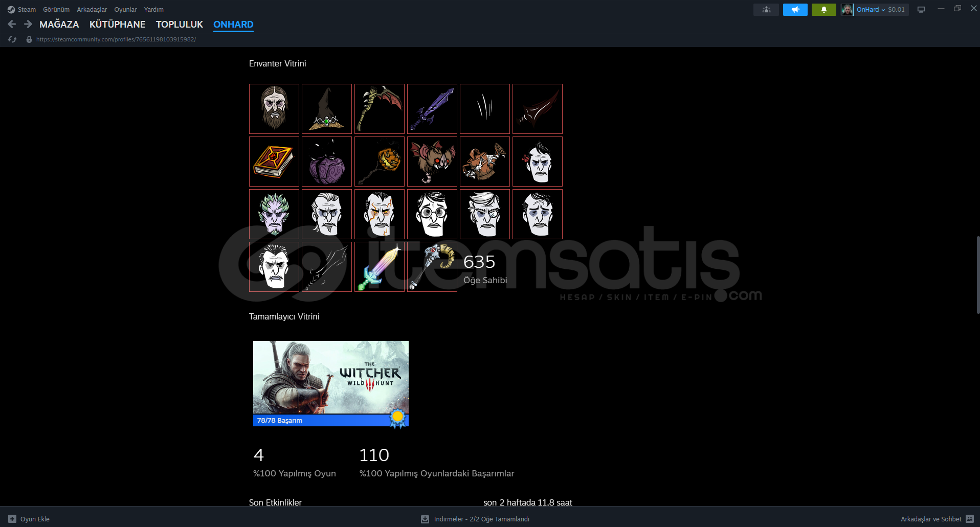Viewport: 980px width, 527px height.
Task: Select the horn-topped mace item
Action: 432,267
